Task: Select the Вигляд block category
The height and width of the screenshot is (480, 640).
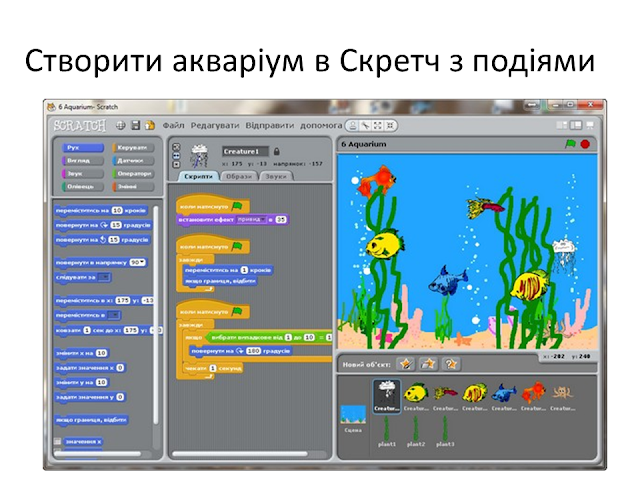Action: (83, 160)
